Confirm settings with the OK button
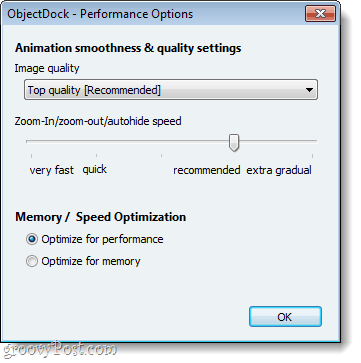 [285, 317]
